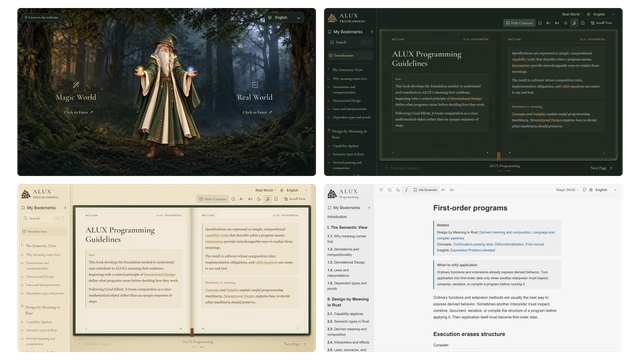Click the Search field in the cream reader sidebar

tap(43, 218)
